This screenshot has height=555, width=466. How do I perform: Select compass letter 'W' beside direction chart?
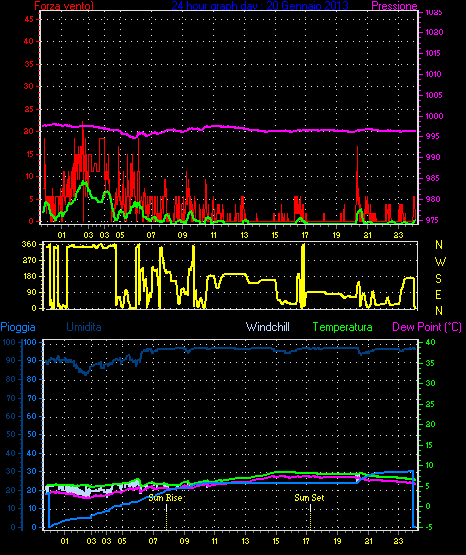[440, 262]
